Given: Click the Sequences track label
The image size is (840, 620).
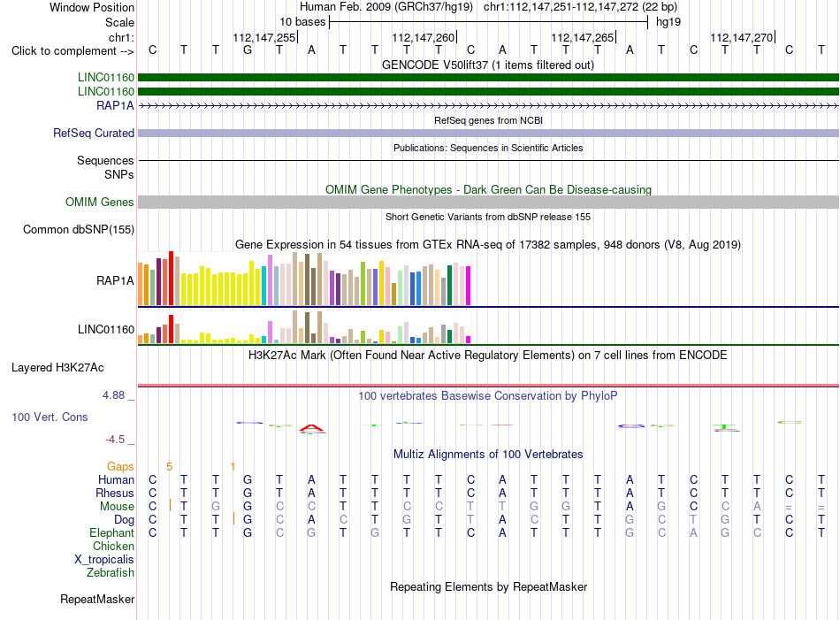Looking at the screenshot, I should point(105,160).
